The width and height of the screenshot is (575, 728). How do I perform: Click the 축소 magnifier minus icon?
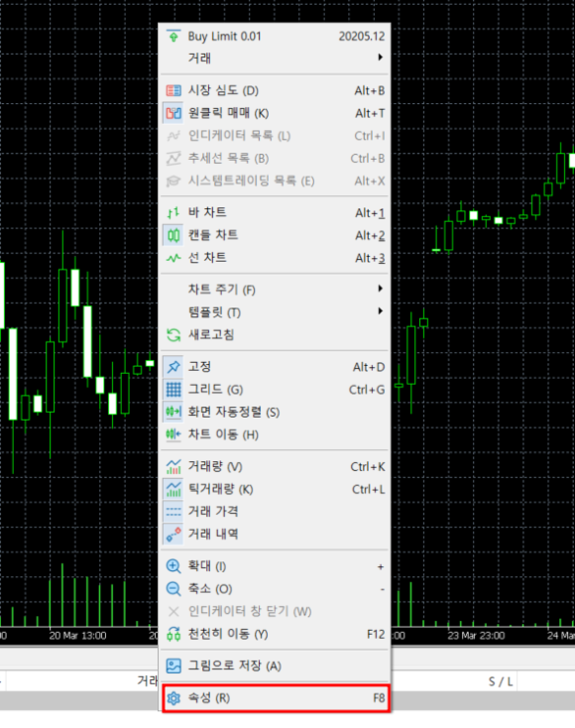pos(173,589)
